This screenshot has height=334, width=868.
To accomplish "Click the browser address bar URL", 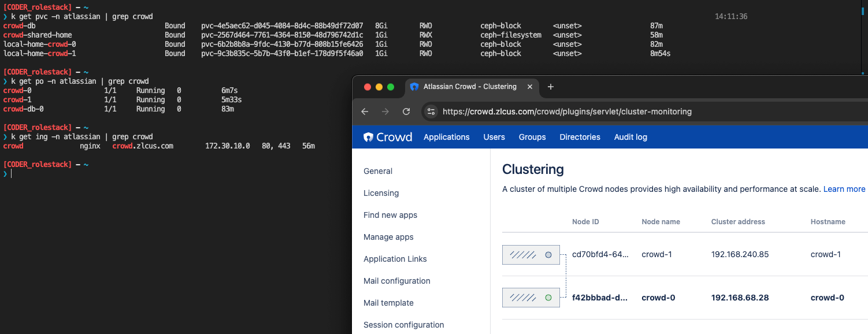I will 567,112.
